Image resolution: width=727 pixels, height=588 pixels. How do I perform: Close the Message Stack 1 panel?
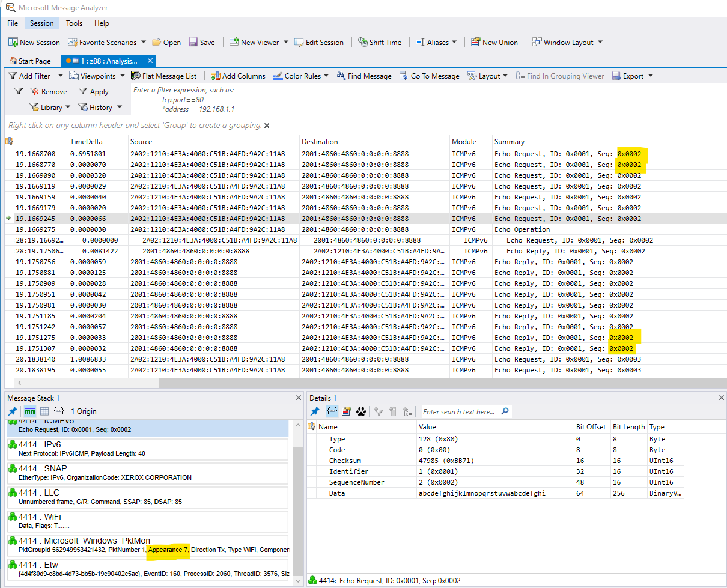click(299, 398)
